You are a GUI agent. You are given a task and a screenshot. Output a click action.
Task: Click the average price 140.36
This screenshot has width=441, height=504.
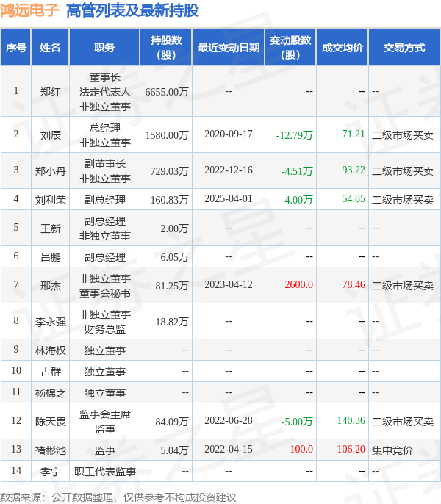tap(351, 421)
